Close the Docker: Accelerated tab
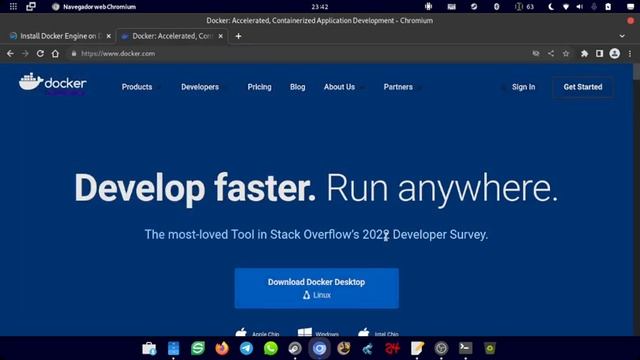This screenshot has height=360, width=640. click(x=220, y=36)
